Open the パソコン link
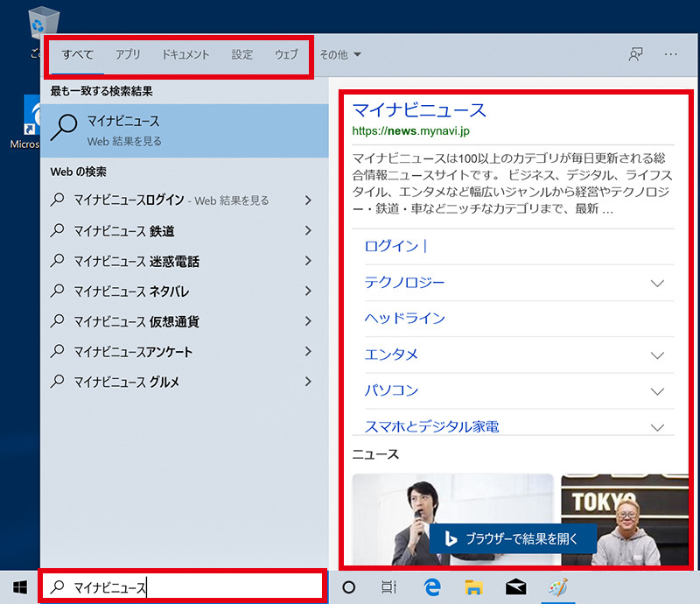Viewport: 700px width, 604px height. pyautogui.click(x=391, y=390)
